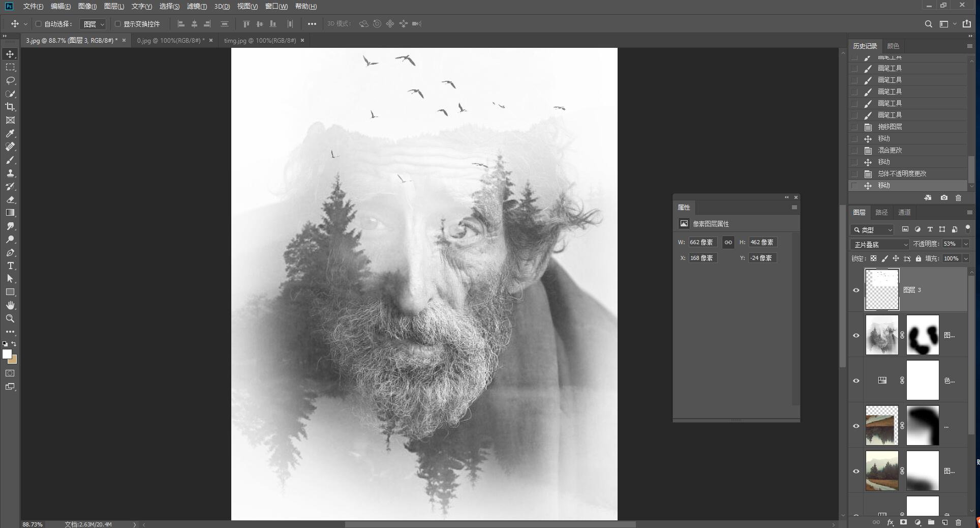Viewport: 980px width, 528px height.
Task: Select the Eraser tool
Action: [10, 199]
